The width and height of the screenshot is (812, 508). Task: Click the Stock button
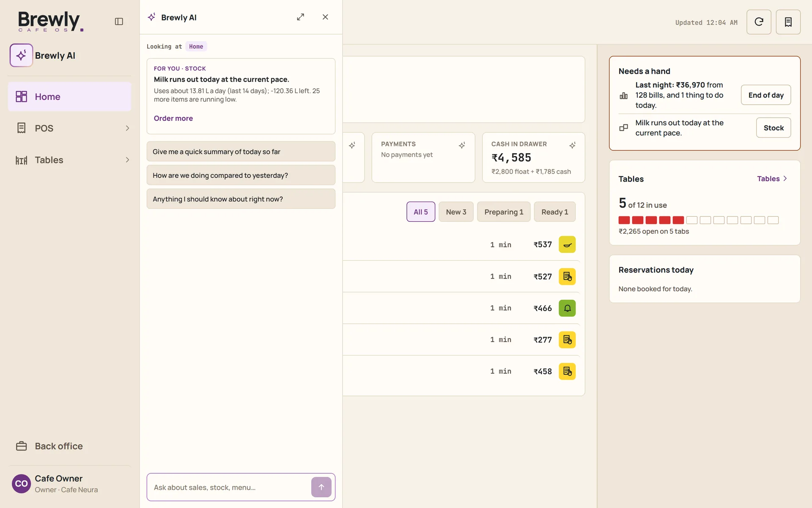pyautogui.click(x=774, y=127)
